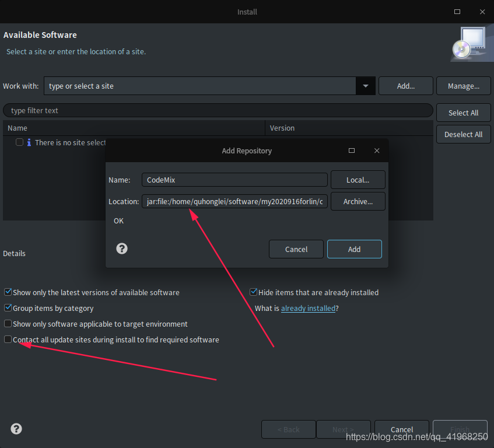Click Archive... to browse for a repository file
The width and height of the screenshot is (494, 448).
(x=358, y=201)
